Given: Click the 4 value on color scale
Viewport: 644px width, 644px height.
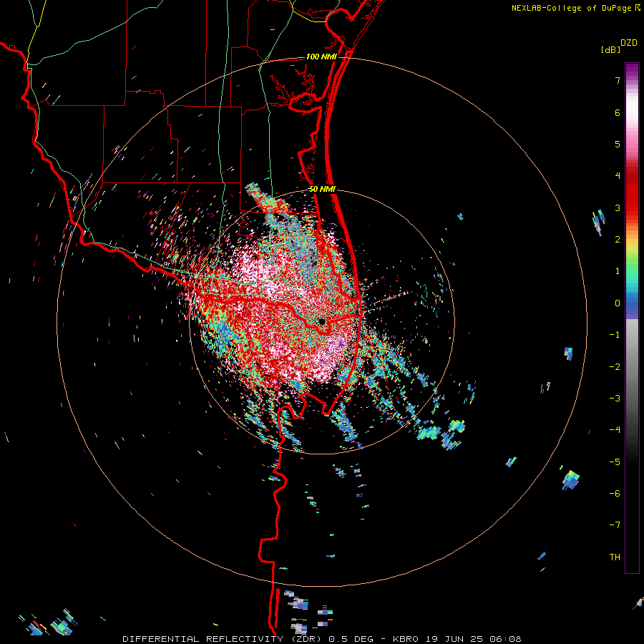Looking at the screenshot, I should tap(618, 176).
